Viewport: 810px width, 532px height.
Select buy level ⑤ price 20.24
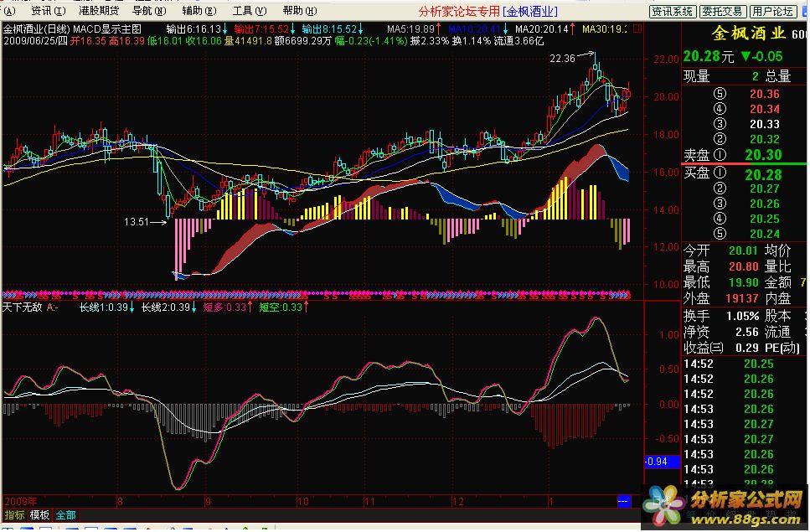[x=765, y=234]
